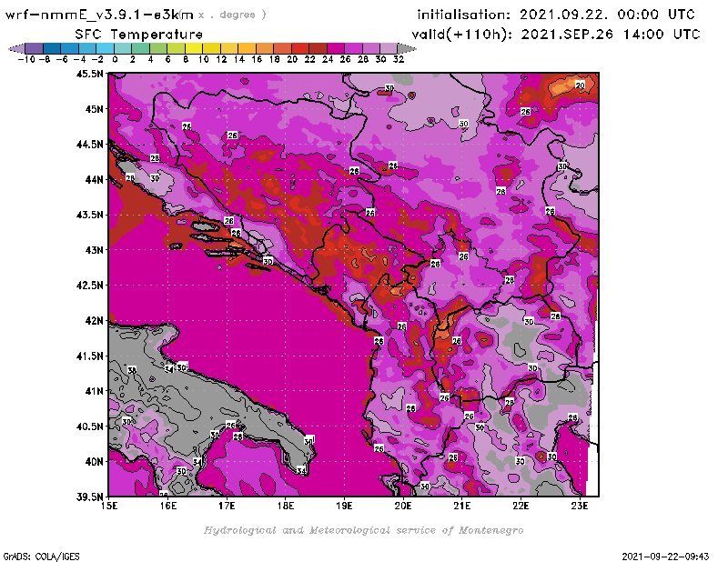Image resolution: width=728 pixels, height=562 pixels.
Task: Click the '0' color scale label
Action: (x=115, y=59)
